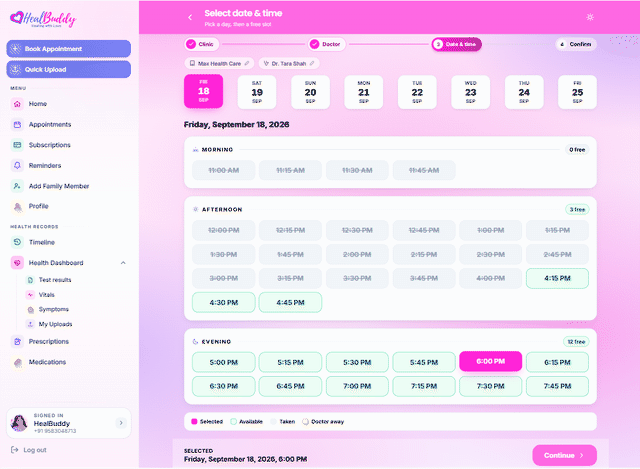Viewport: 640px width, 469px height.
Task: Click the Reminders bell icon
Action: 17,165
